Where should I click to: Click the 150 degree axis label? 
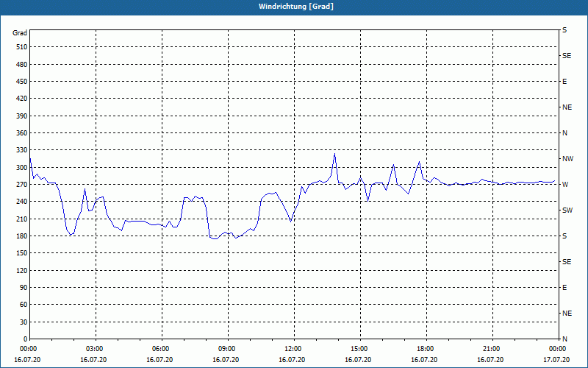pyautogui.click(x=22, y=253)
